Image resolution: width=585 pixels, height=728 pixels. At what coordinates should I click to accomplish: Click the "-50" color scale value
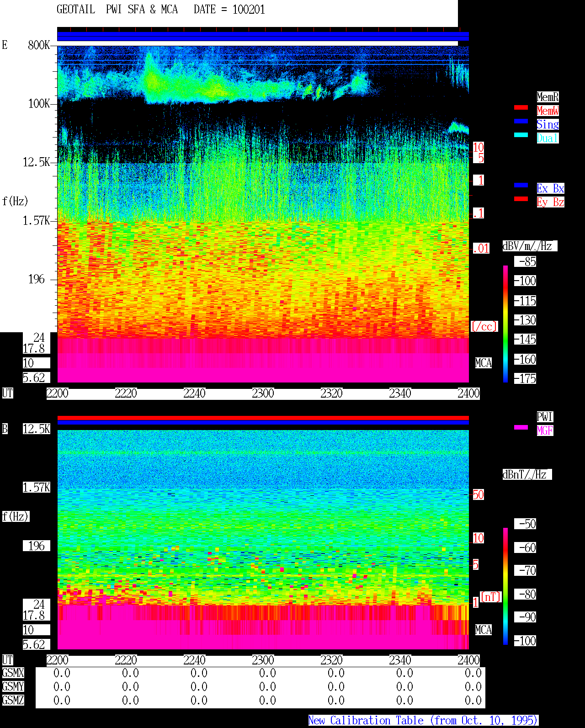[525, 524]
